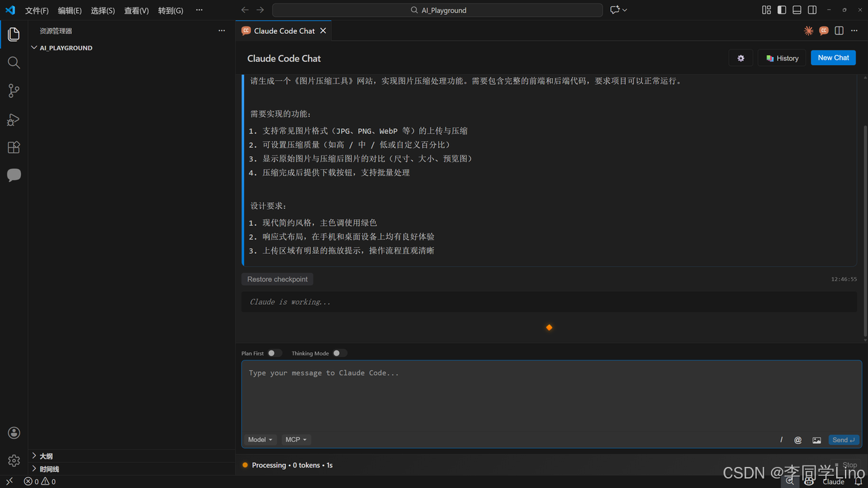Open the chat bubble icon in activity bar
The height and width of the screenshot is (488, 868).
click(x=14, y=175)
